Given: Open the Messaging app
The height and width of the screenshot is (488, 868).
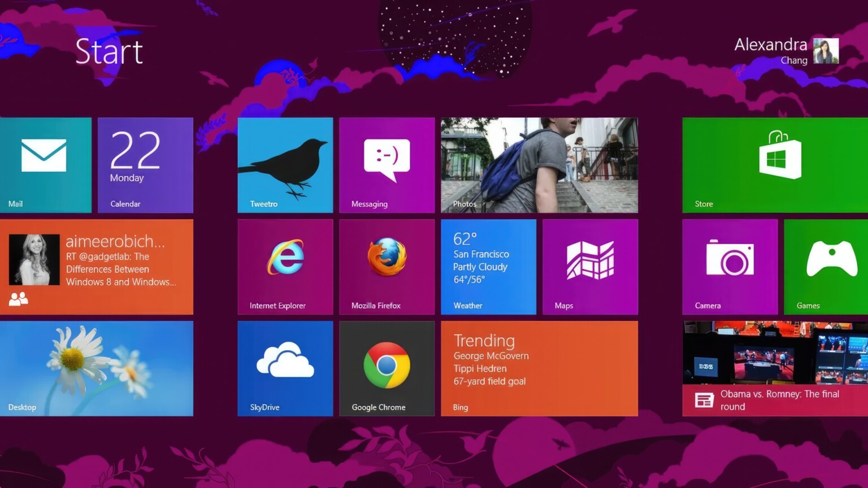Looking at the screenshot, I should 387,164.
